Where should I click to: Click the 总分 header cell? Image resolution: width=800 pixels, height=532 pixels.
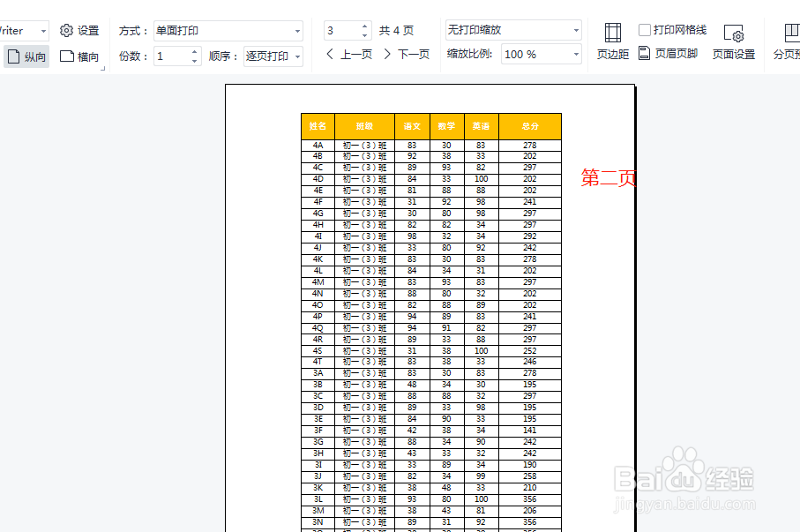click(530, 127)
